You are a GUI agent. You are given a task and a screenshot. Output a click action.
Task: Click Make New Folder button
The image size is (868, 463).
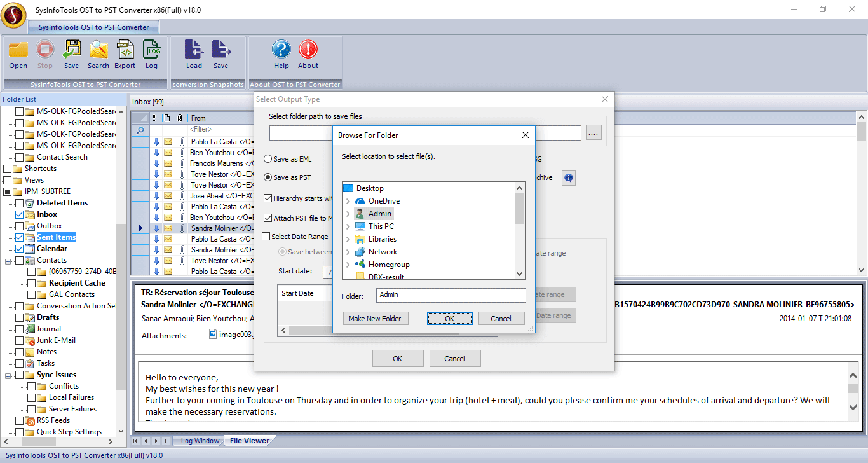tap(376, 319)
